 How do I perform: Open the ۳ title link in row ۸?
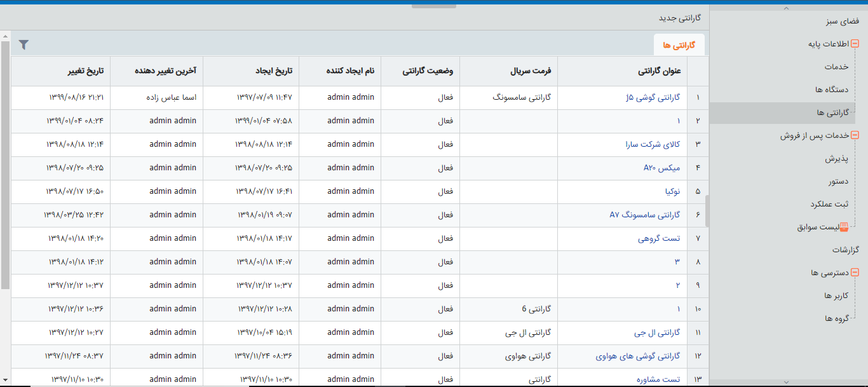point(678,262)
